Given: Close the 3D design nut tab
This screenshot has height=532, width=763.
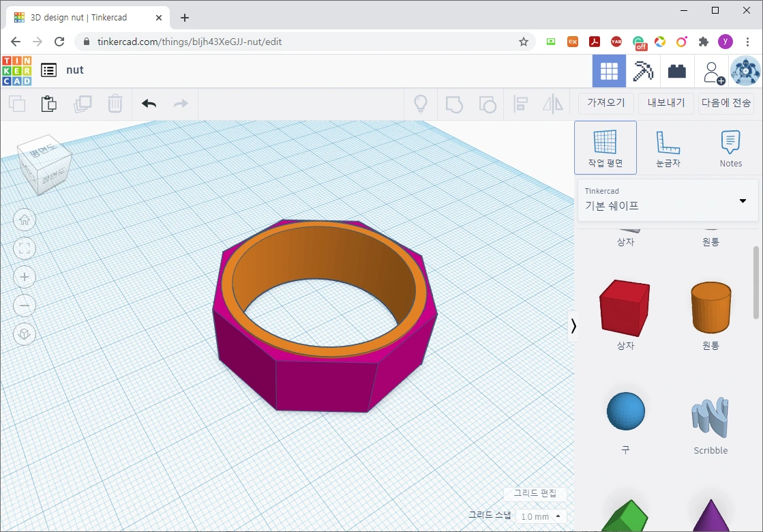Looking at the screenshot, I should pyautogui.click(x=159, y=18).
